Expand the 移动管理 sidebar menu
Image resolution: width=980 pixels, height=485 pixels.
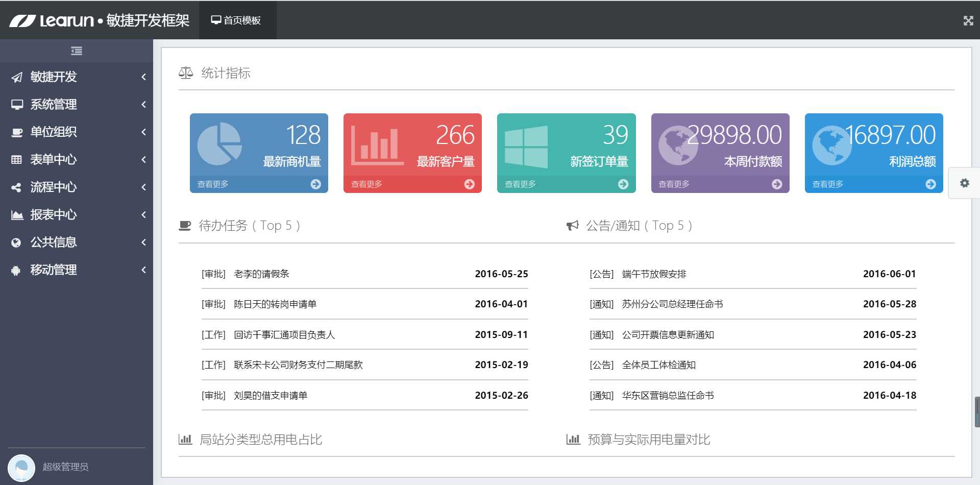pos(77,270)
